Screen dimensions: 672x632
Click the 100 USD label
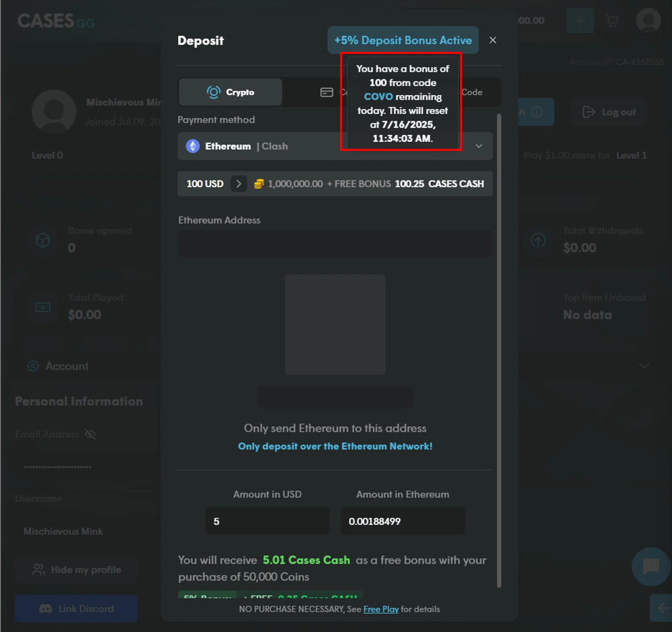[x=205, y=184]
